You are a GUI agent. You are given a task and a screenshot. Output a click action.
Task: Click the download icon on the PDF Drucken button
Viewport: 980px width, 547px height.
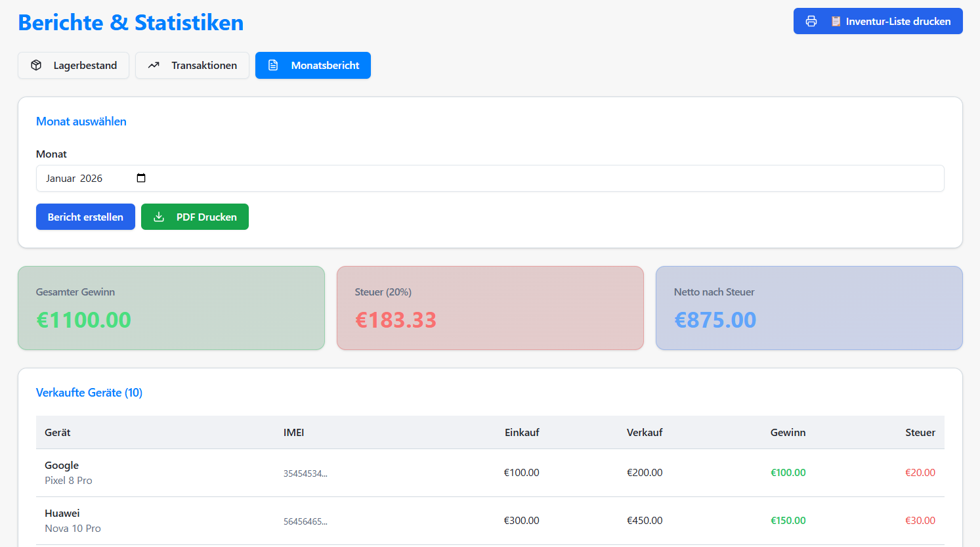pos(159,217)
